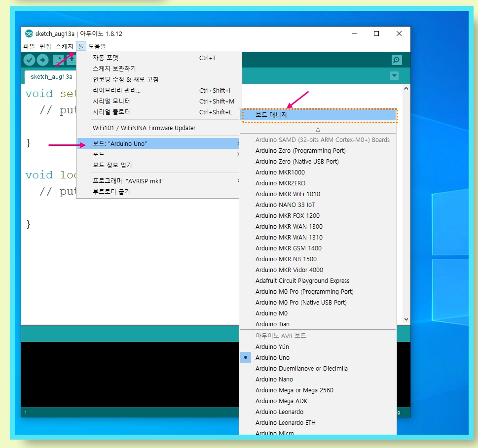This screenshot has height=448, width=478.
Task: Select the checked Arduino Uno board
Action: coord(318,357)
